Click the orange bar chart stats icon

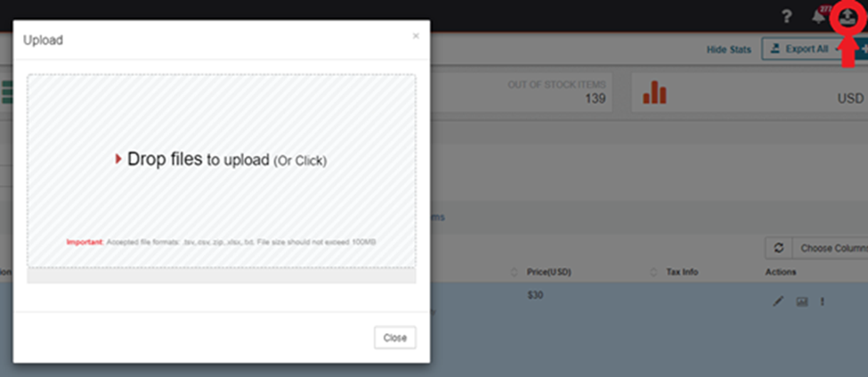(x=654, y=92)
